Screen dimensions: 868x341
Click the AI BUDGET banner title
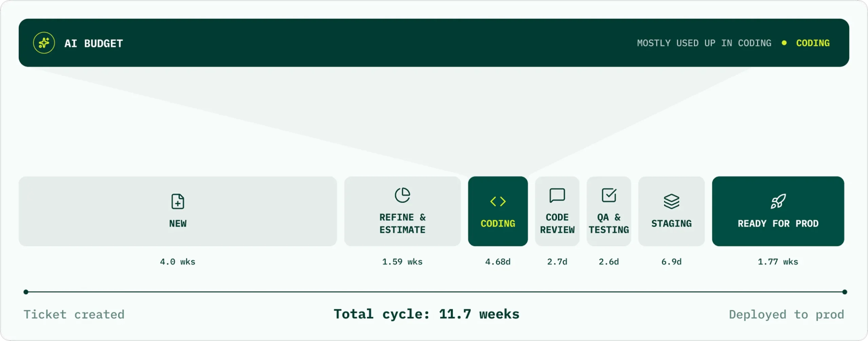tap(94, 43)
